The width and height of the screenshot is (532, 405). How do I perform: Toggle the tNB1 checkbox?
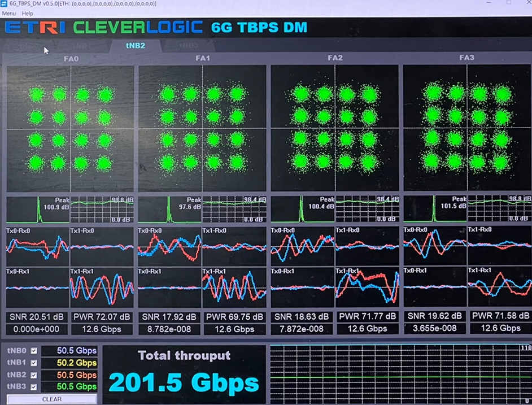pos(34,363)
